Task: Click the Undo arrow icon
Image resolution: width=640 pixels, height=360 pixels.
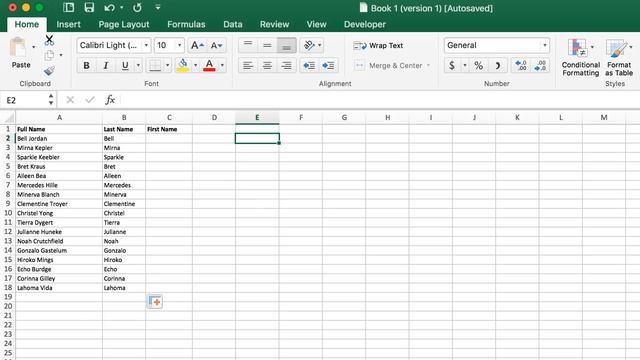Action: (x=109, y=7)
